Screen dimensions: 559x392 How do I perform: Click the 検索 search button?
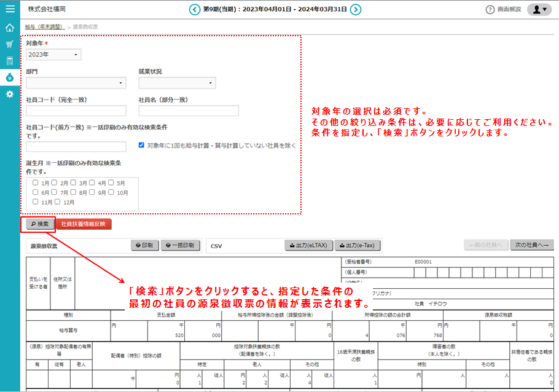point(39,224)
